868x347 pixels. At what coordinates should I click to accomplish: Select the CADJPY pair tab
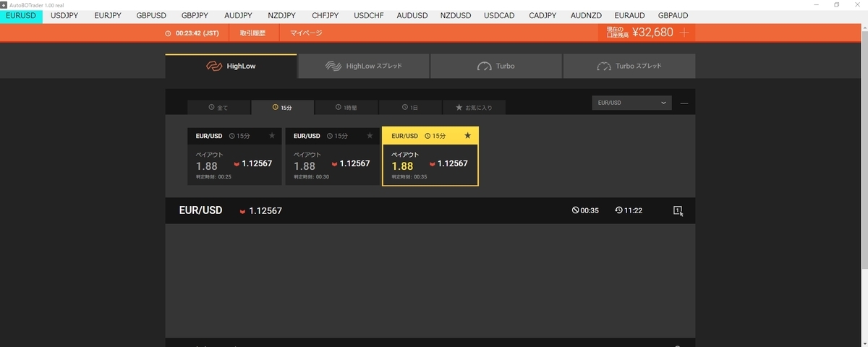click(x=542, y=15)
